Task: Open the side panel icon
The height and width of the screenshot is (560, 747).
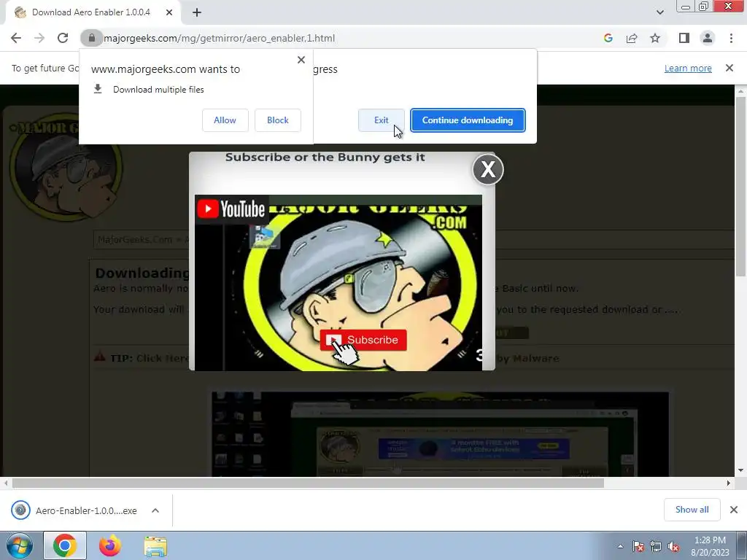Action: 684,38
